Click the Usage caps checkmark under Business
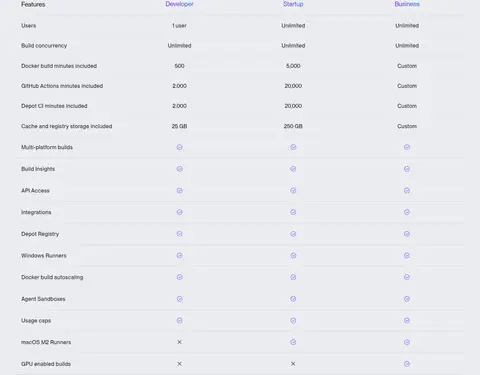Viewport: 480px width, 375px height. pos(407,321)
